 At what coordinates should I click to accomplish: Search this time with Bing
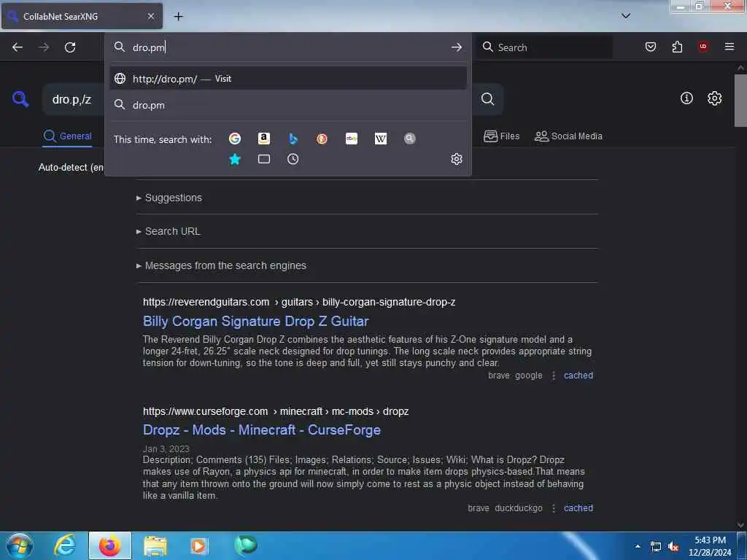coord(293,139)
